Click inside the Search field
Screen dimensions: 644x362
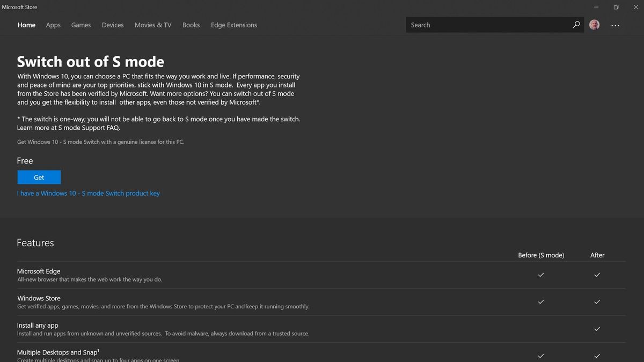[x=483, y=25]
